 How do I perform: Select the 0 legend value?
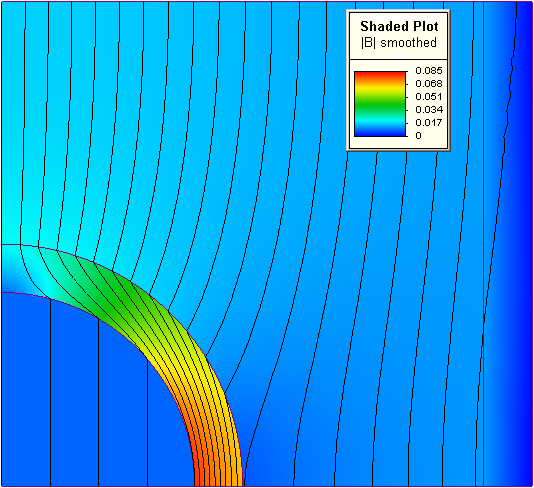pos(419,136)
